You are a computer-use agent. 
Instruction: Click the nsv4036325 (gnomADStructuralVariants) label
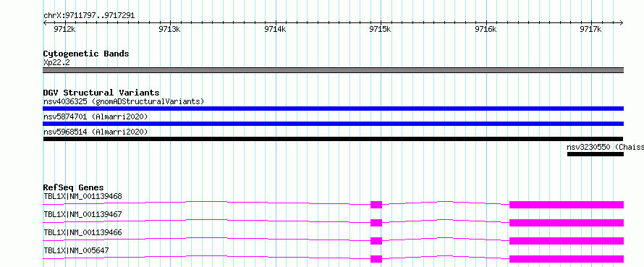[124, 101]
